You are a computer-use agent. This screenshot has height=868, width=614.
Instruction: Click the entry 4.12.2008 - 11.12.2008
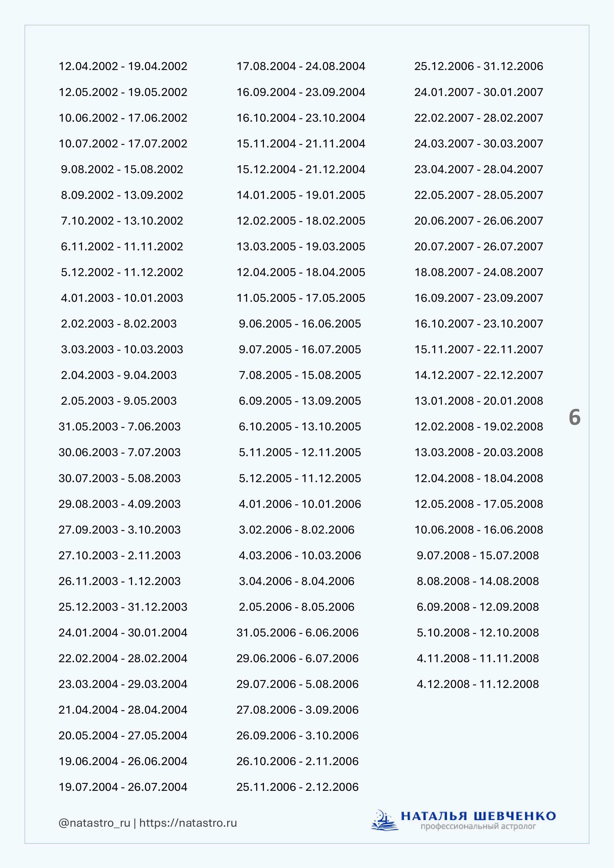[478, 684]
